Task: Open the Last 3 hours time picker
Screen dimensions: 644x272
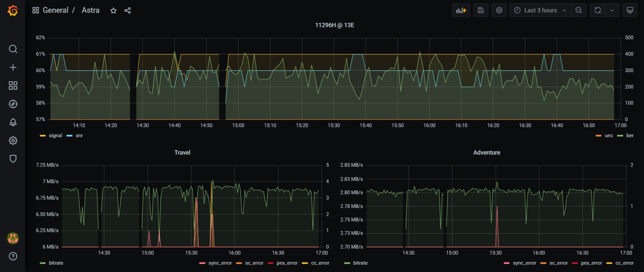Action: point(540,10)
